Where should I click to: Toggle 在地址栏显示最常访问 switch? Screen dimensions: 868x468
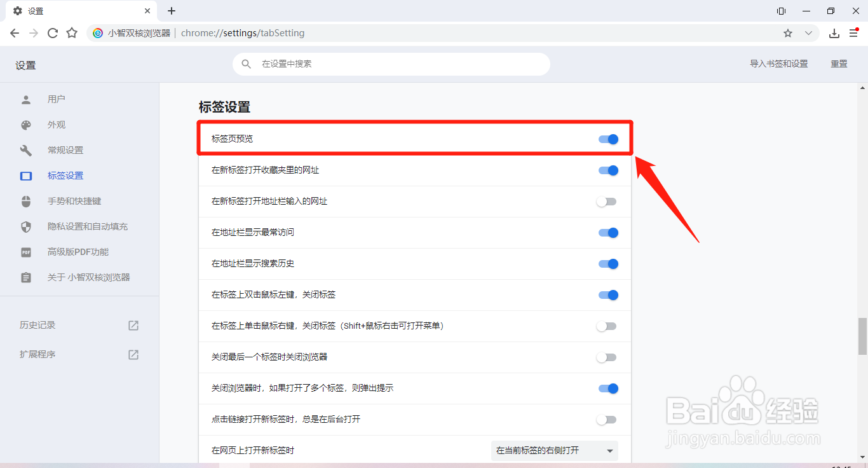tap(608, 233)
